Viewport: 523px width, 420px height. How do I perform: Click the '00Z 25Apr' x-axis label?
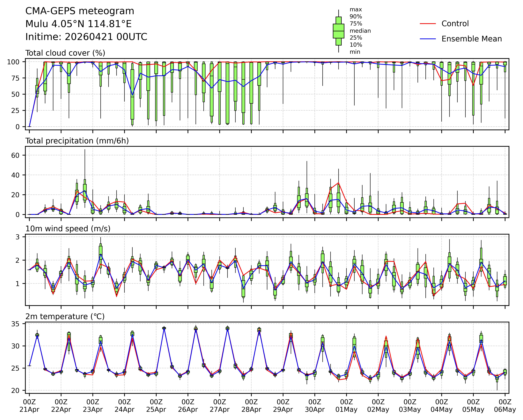(156, 406)
